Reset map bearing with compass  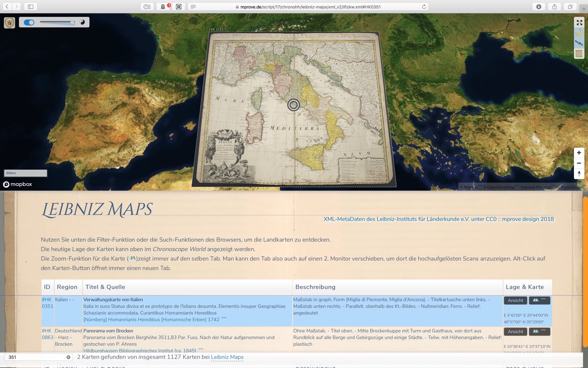coord(579,173)
